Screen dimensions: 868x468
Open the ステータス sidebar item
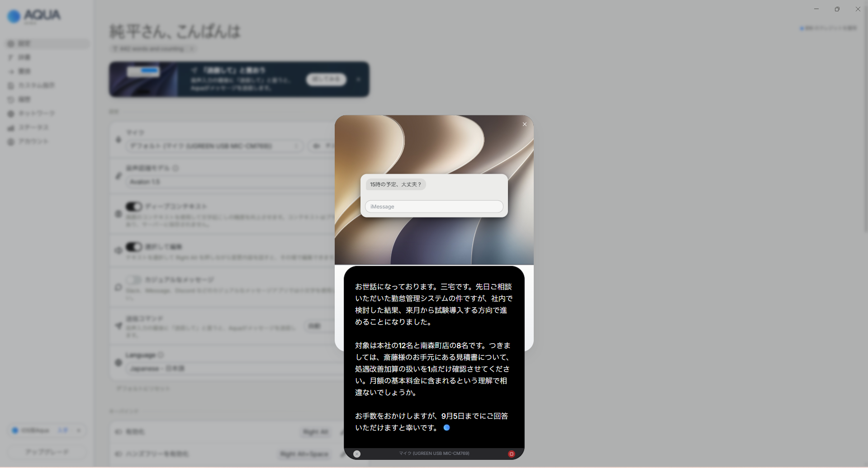47,128
